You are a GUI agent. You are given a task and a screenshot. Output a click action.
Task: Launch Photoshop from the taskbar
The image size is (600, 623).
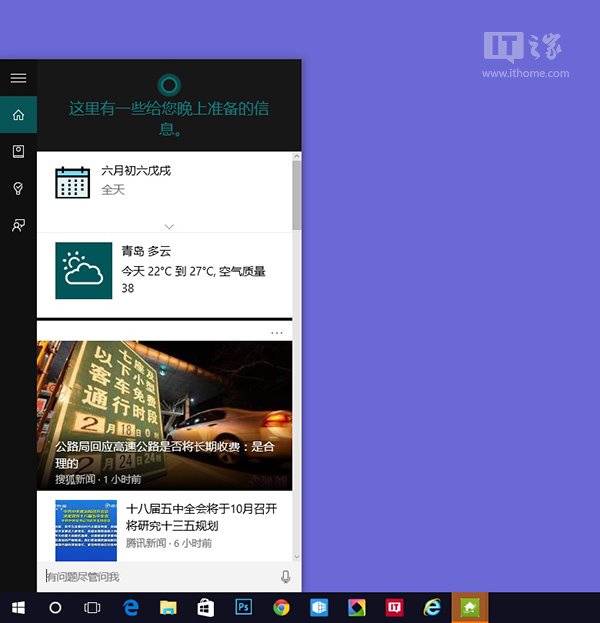[x=243, y=607]
